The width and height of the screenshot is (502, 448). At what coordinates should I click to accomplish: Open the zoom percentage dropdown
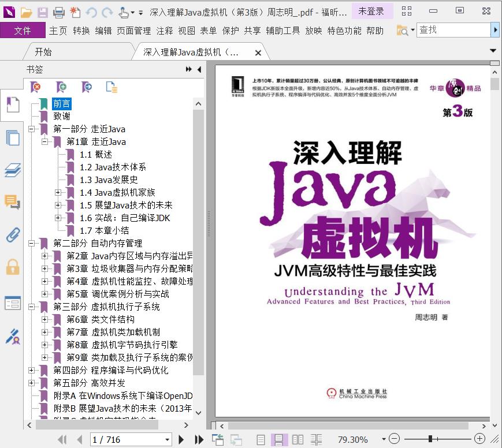tap(384, 439)
